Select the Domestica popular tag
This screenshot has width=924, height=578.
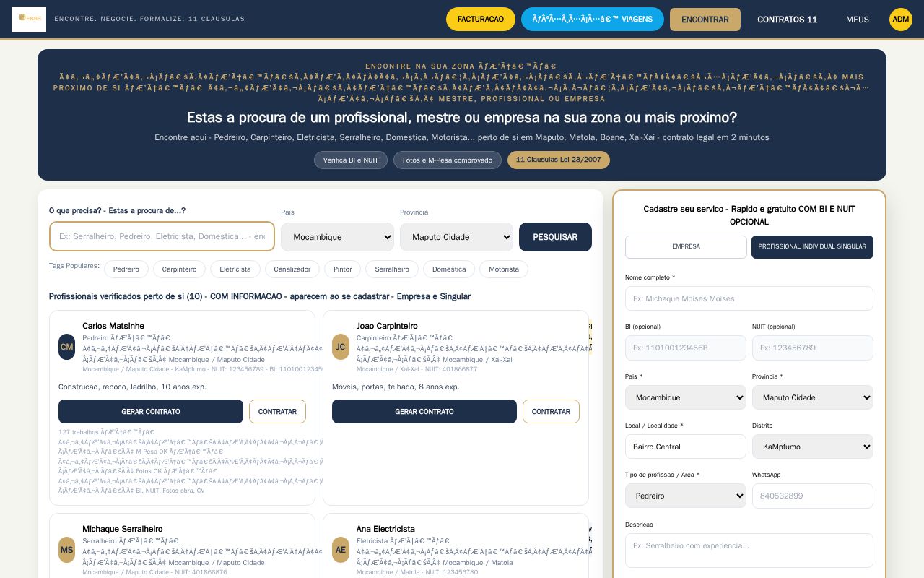pos(449,269)
